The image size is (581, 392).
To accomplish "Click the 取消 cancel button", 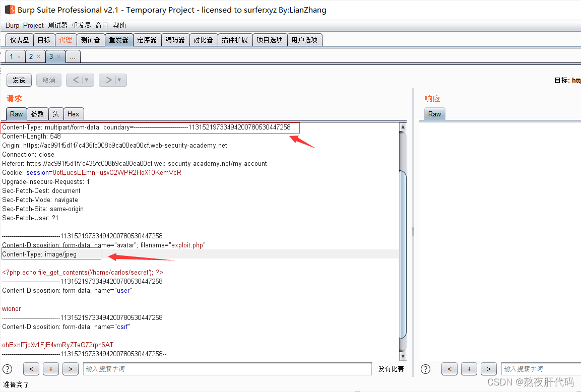I will tap(49, 80).
